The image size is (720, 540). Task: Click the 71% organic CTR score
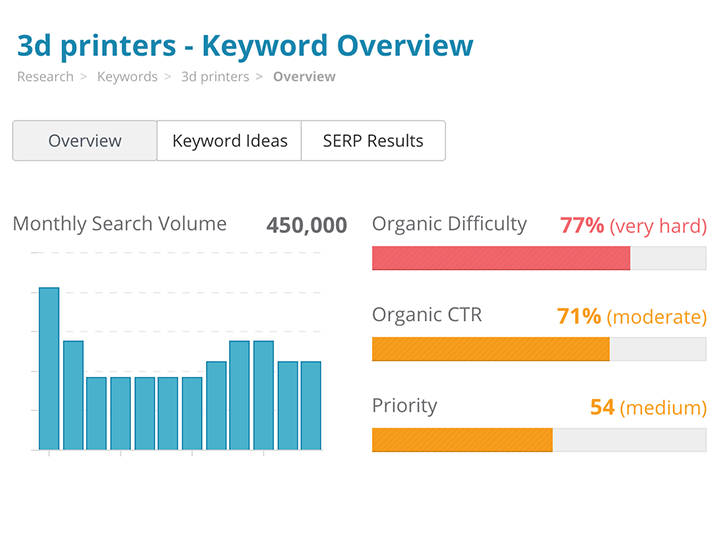[x=579, y=316]
